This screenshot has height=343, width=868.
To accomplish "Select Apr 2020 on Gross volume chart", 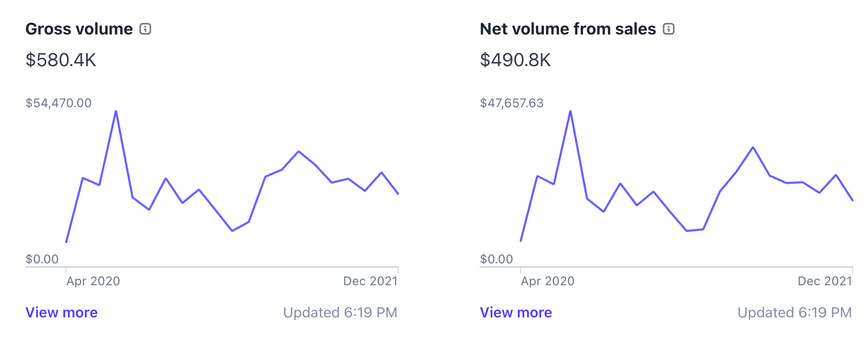I will pos(93,281).
